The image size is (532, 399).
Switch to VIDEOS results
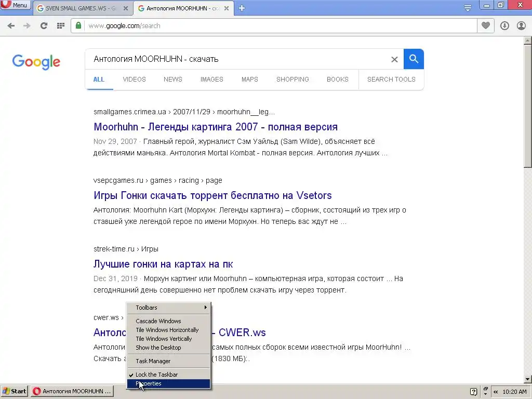[135, 79]
